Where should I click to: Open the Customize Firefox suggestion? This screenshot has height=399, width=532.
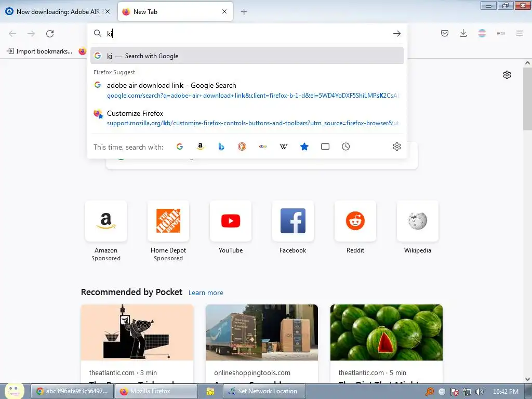tap(247, 118)
